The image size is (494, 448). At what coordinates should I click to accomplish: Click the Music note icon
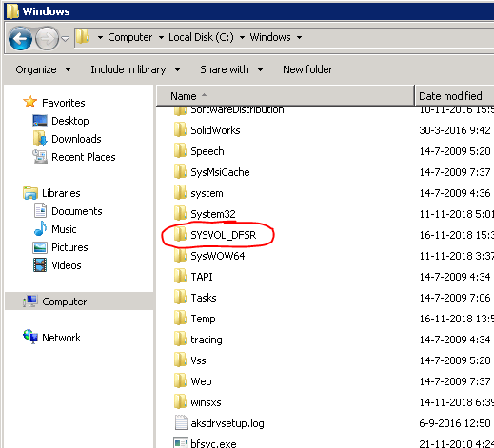pyautogui.click(x=40, y=228)
